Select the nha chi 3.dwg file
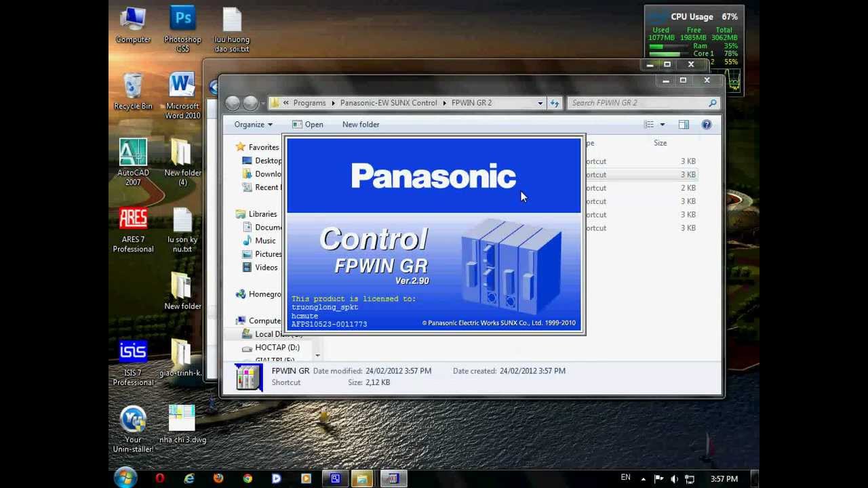868x488 pixels. point(182,424)
